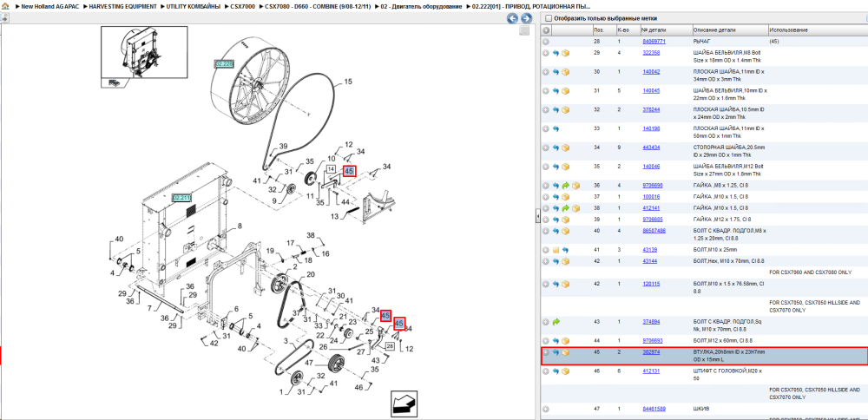Click the yellow box icon for part 140042
The image size is (868, 420).
point(565,72)
